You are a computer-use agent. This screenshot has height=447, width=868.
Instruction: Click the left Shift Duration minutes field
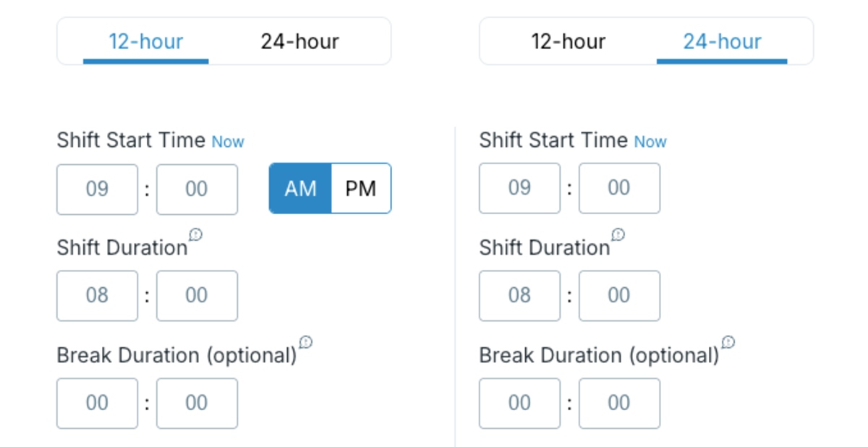click(x=197, y=295)
